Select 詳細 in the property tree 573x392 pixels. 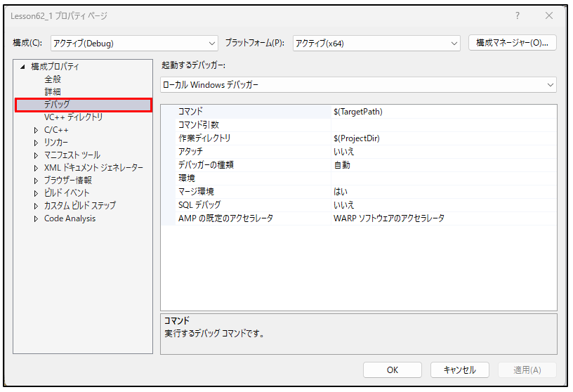click(x=53, y=92)
